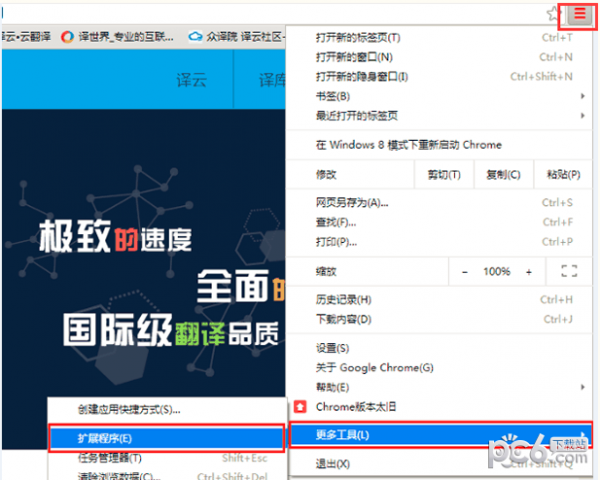Click the 众译院 cloud bookmark icon
Viewport: 600px width, 480px height.
click(195, 37)
